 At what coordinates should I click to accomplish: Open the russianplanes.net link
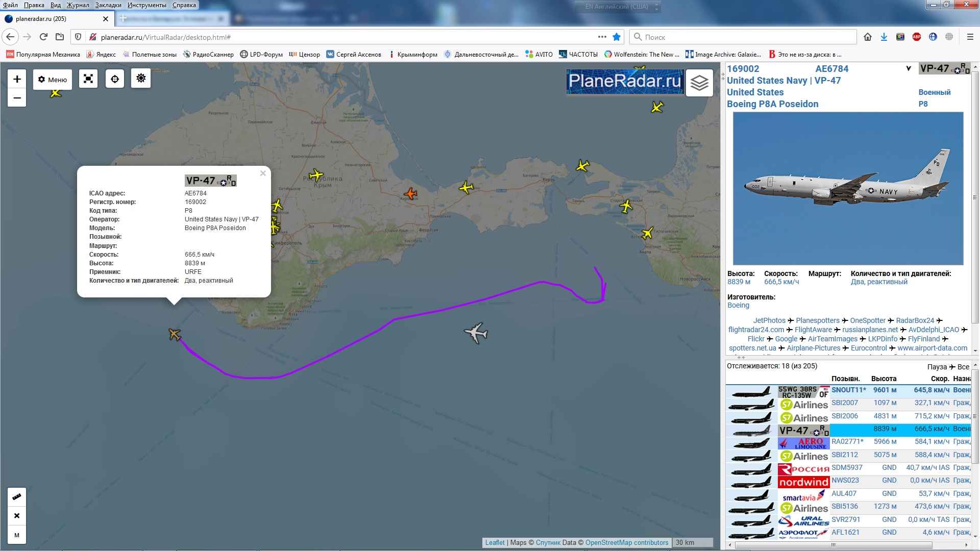(x=870, y=330)
